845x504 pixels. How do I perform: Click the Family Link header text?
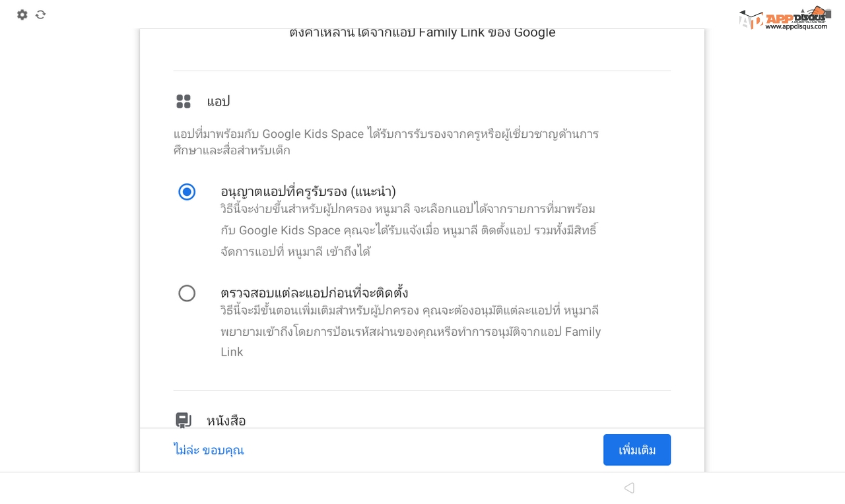422,32
